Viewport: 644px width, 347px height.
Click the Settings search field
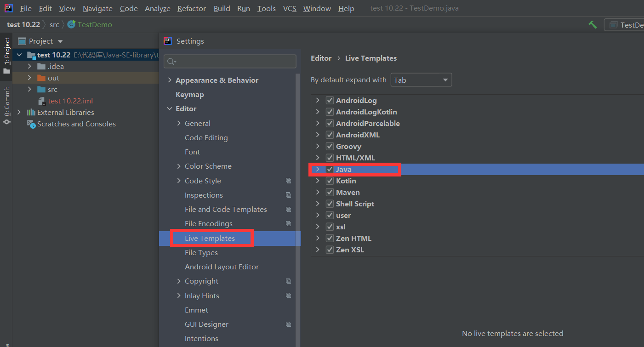pyautogui.click(x=230, y=62)
